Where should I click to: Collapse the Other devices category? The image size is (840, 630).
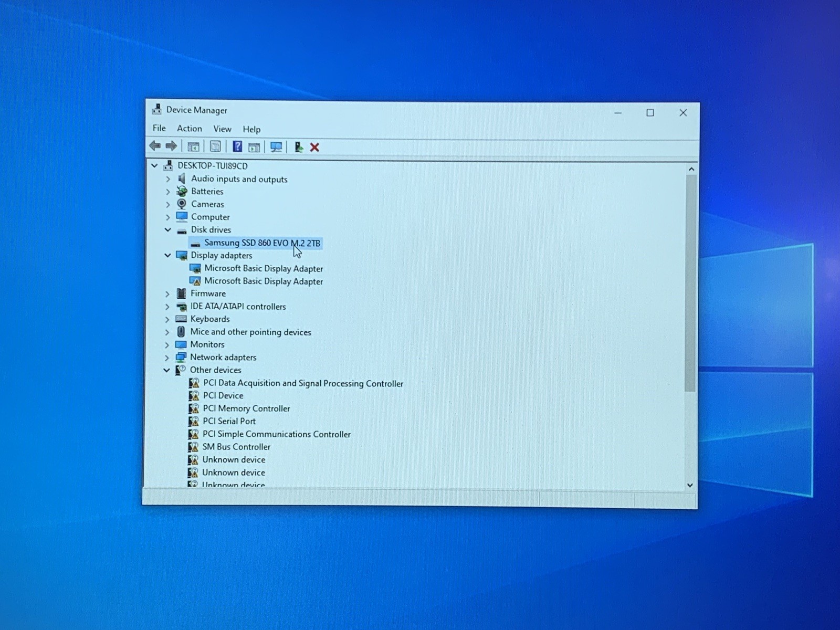[167, 370]
